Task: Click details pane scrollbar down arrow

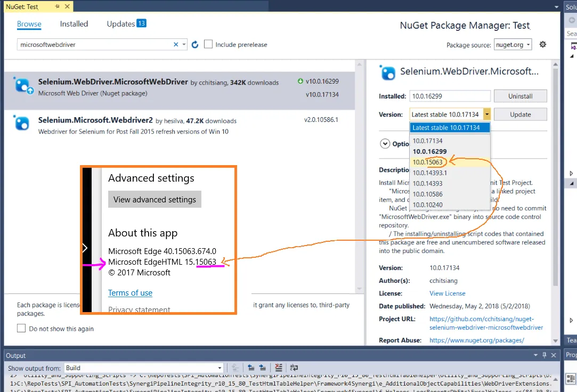Action: pos(555,341)
